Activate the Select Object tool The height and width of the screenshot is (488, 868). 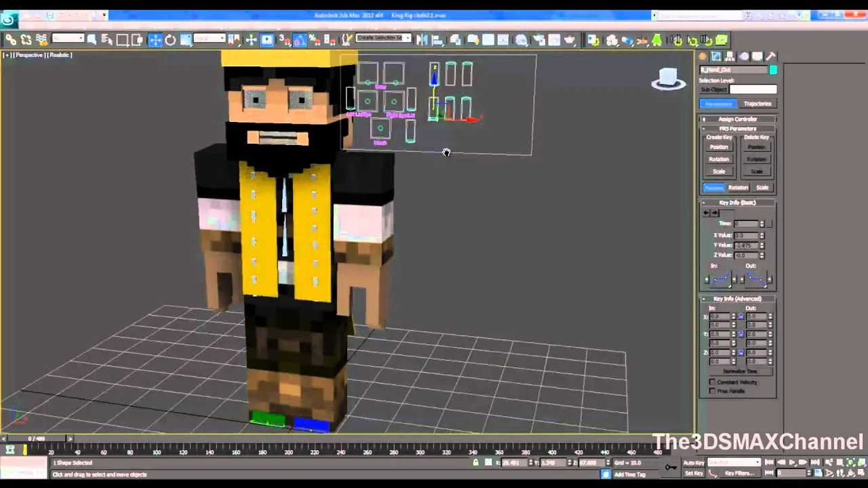tap(92, 40)
